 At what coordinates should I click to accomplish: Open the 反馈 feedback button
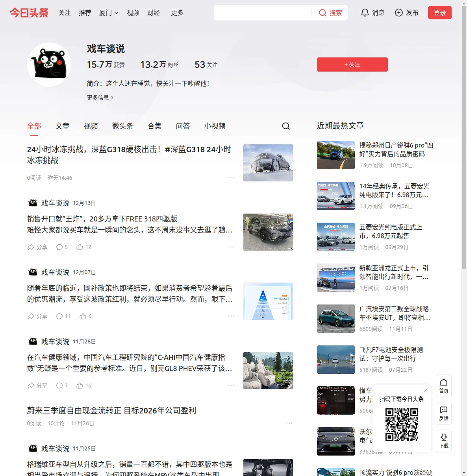(x=444, y=413)
